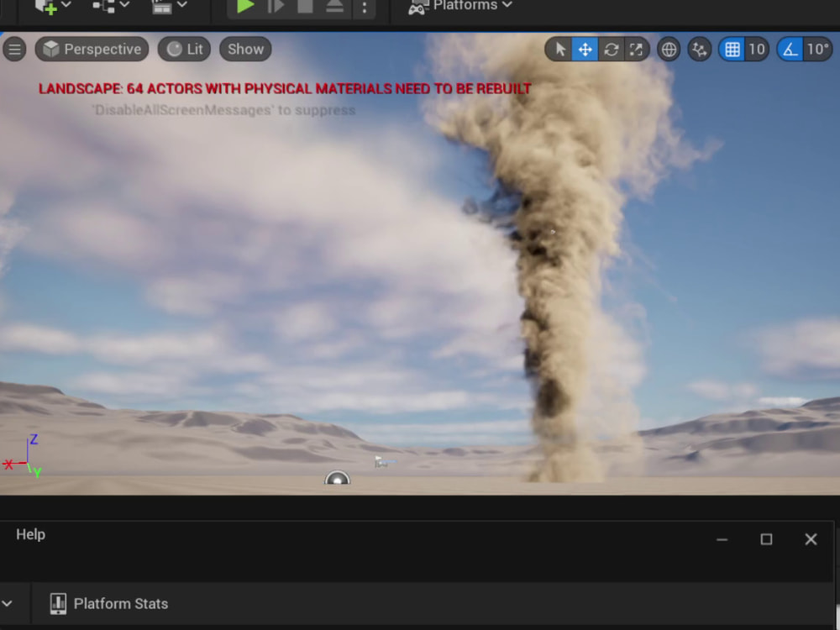840x630 pixels.
Task: Click the red landscape rebuild warning text
Action: click(x=285, y=88)
